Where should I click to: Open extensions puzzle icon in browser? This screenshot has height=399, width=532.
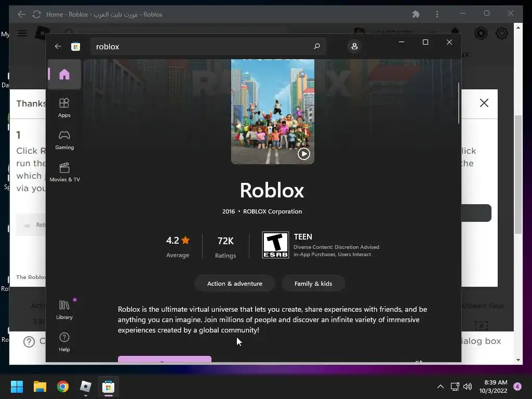click(x=416, y=14)
